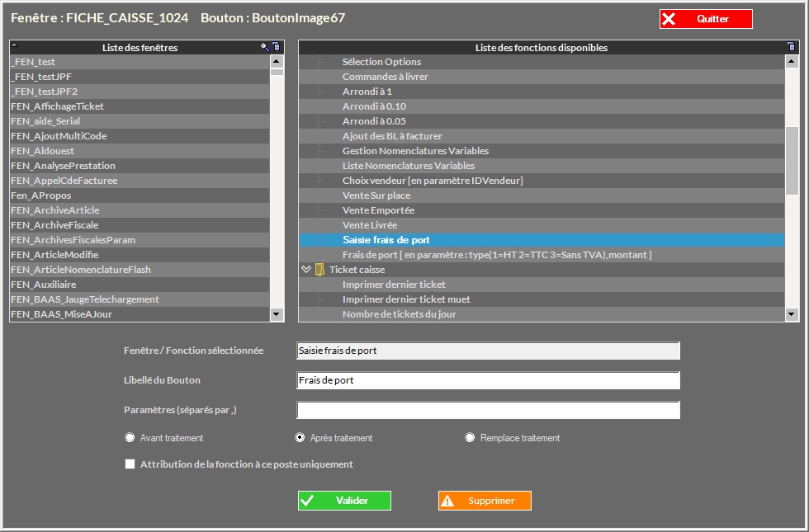The image size is (809, 532).
Task: Click the menu icon in Liste des fenêtres header
Action: point(277,48)
